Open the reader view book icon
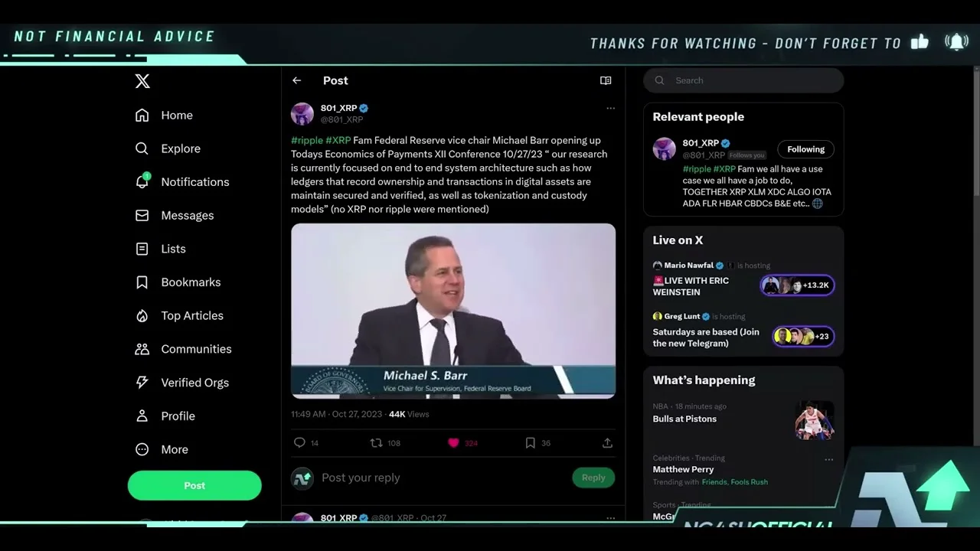980x551 pixels. 606,80
